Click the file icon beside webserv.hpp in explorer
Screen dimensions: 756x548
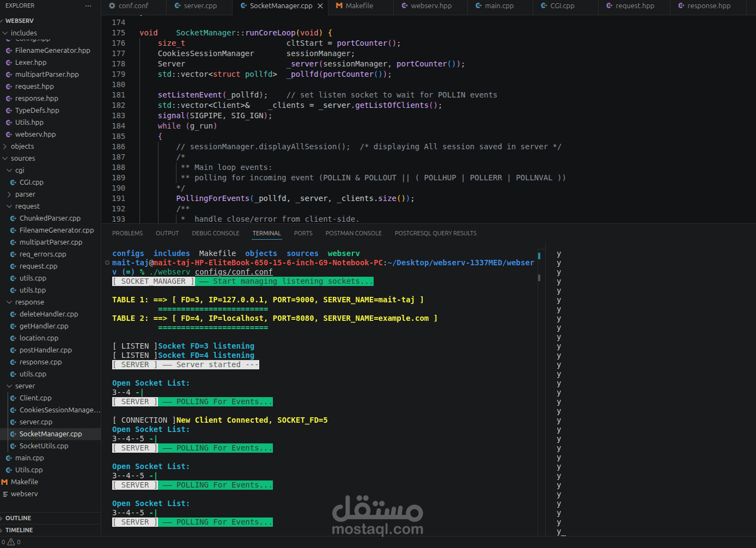(x=9, y=135)
